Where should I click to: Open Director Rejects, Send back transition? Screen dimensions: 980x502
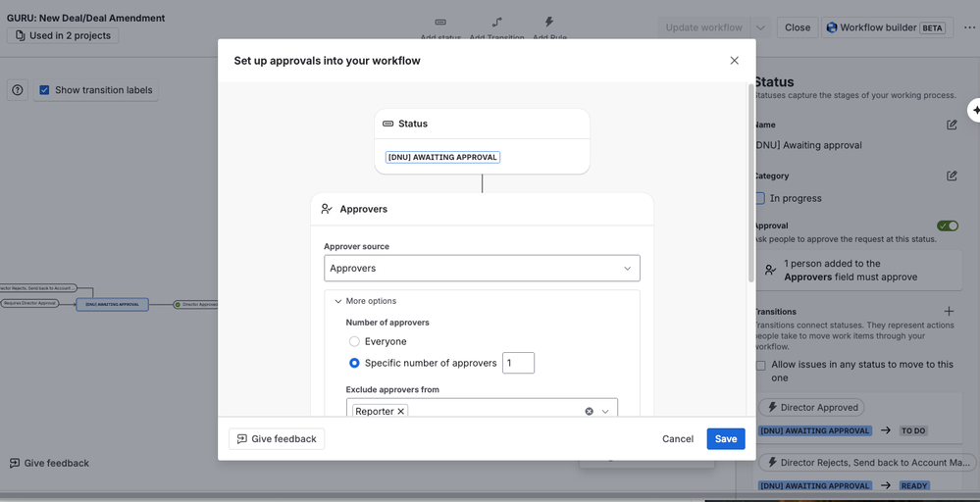pos(866,463)
